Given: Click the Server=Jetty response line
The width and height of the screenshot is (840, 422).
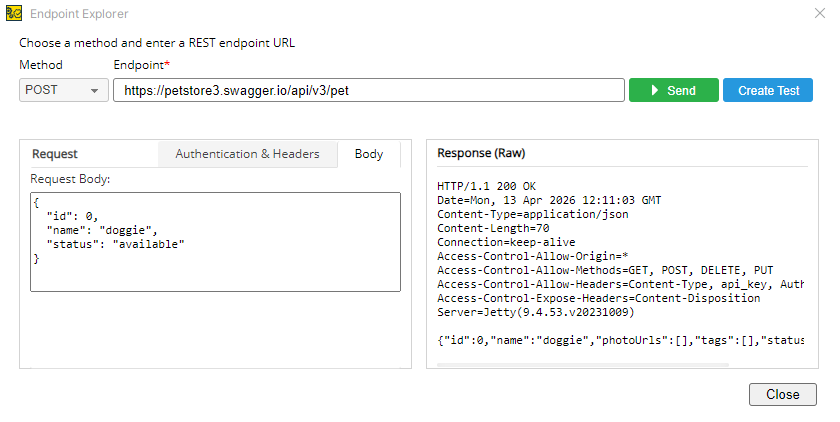Looking at the screenshot, I should tap(536, 312).
